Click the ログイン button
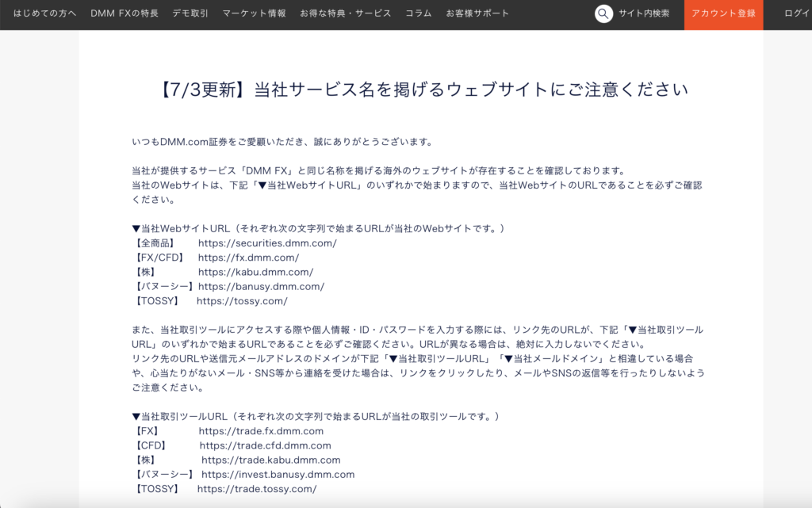The image size is (812, 508). (x=798, y=13)
